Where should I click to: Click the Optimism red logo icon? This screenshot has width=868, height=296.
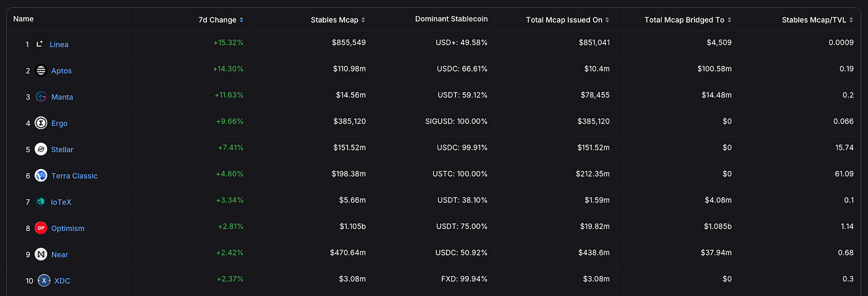(x=41, y=228)
